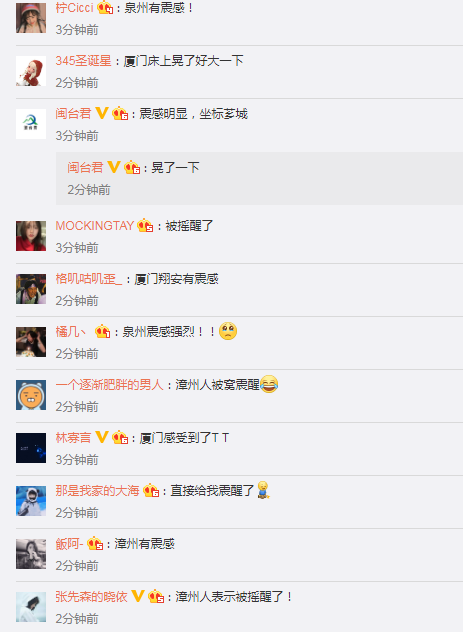Click the verified V icon beside first 闽台君

point(102,113)
